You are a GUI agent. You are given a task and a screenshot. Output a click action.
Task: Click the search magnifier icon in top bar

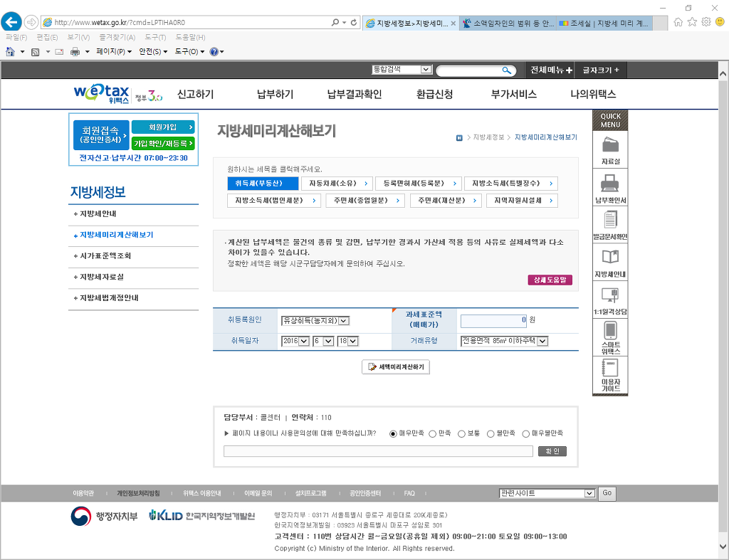click(506, 70)
